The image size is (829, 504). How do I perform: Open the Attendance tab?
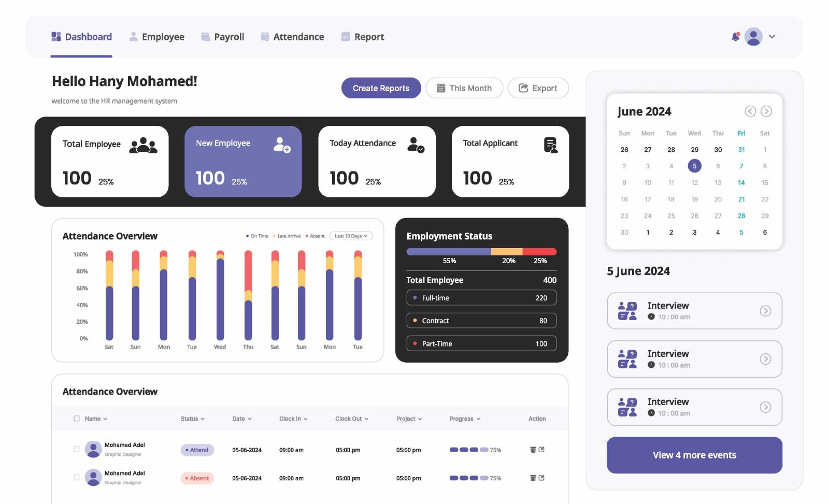pyautogui.click(x=292, y=37)
